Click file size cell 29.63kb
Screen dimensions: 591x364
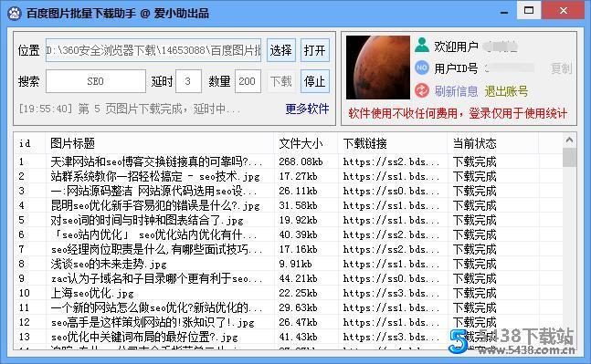298,308
